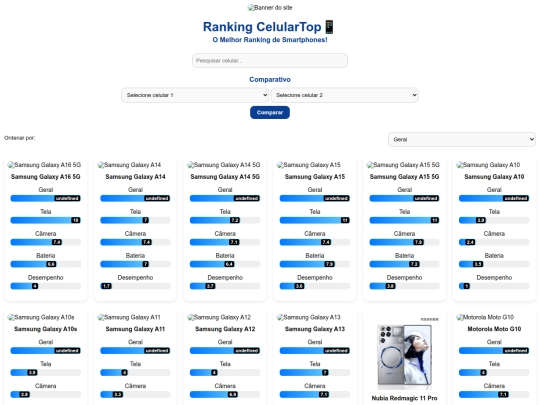Click the Galaxy A15 5G Câmera score bar
The width and height of the screenshot is (540, 405).
pos(404,242)
